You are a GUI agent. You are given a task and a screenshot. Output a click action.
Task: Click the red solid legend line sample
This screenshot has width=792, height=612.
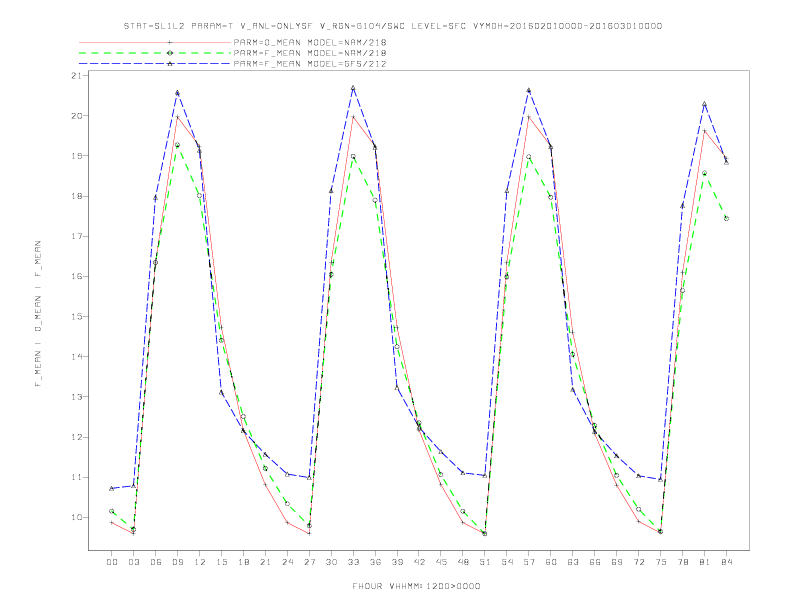(x=155, y=42)
